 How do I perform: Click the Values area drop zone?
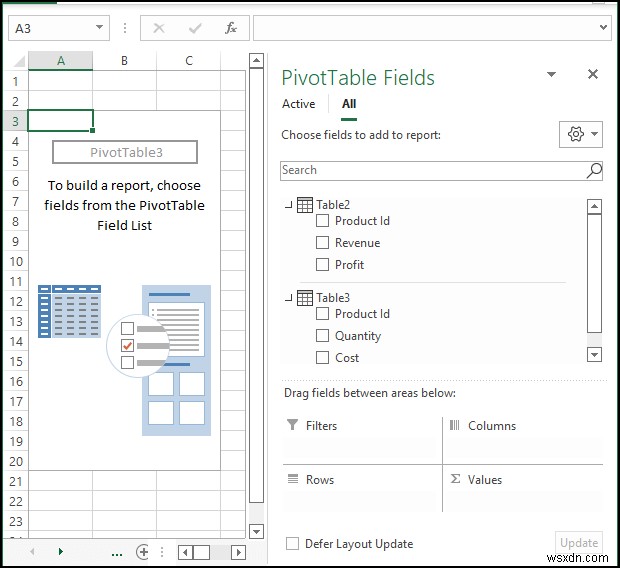[x=524, y=502]
